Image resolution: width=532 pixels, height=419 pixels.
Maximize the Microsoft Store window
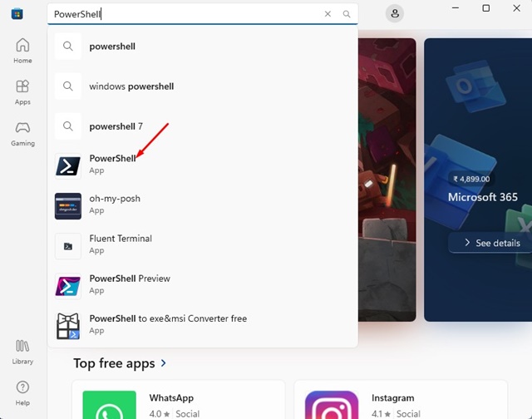pos(485,8)
